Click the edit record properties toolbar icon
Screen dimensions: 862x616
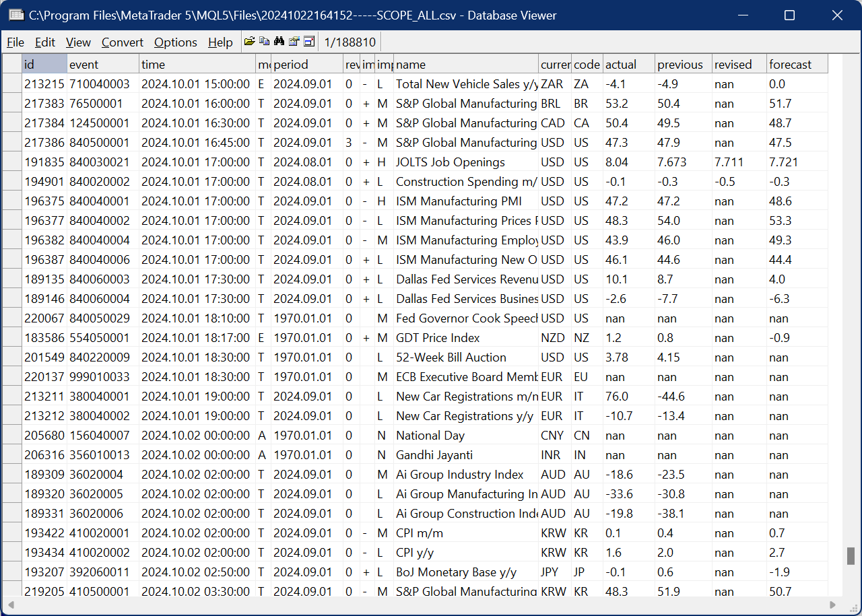[294, 41]
